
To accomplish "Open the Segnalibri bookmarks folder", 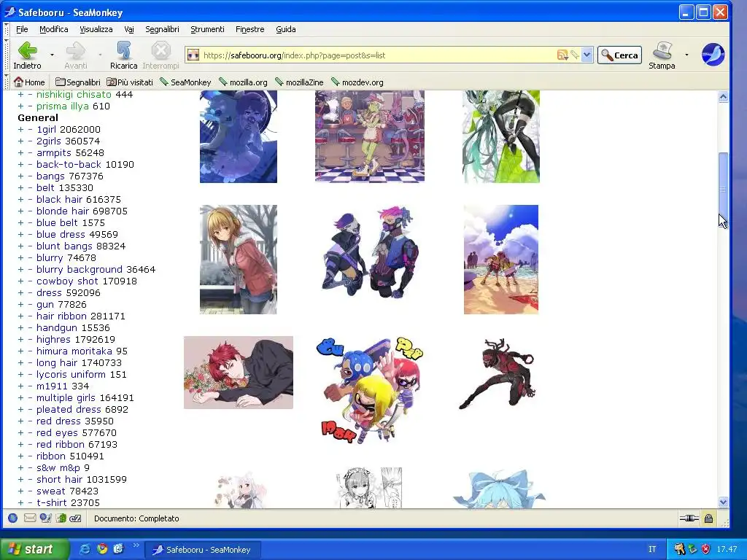I will pos(77,82).
